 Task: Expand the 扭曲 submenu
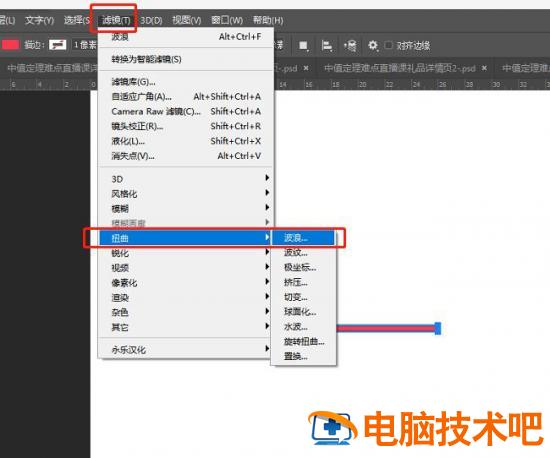185,238
